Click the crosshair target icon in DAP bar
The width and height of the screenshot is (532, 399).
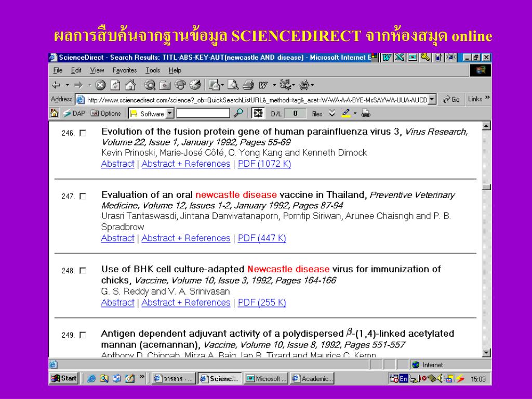pos(258,113)
